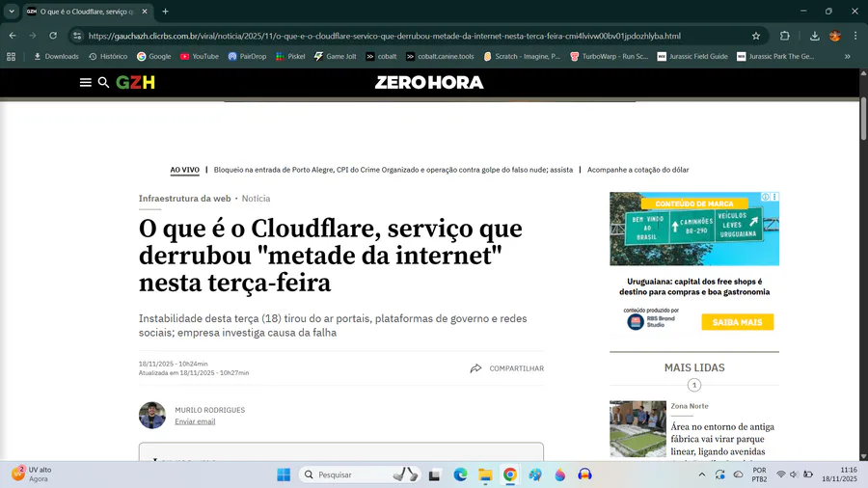
Task: Open the Zero Hora logo
Action: (429, 82)
